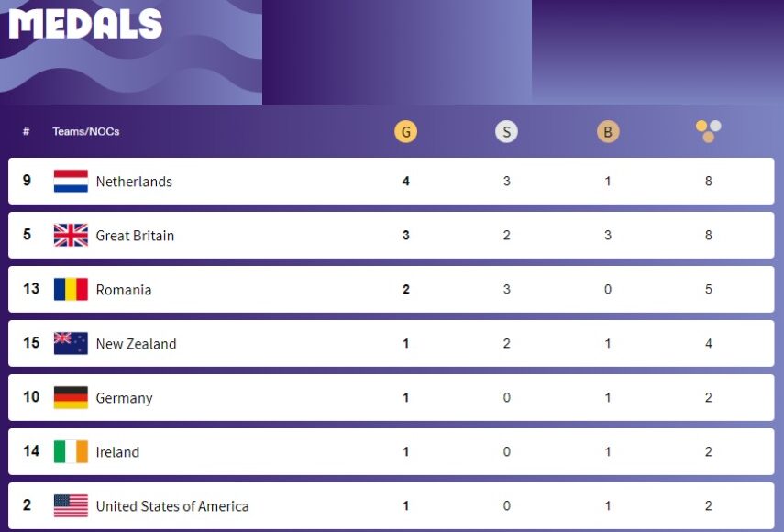Click the Gold medal G icon
The height and width of the screenshot is (532, 784).
pyautogui.click(x=405, y=132)
